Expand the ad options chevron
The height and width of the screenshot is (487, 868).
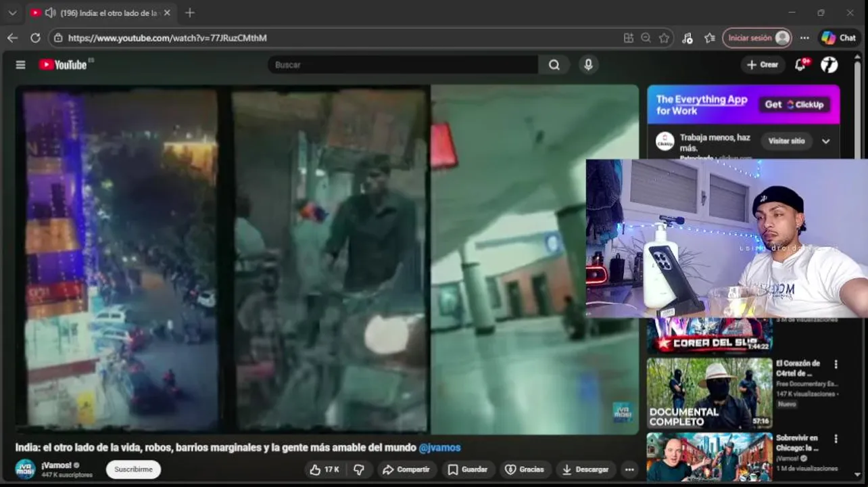(825, 141)
